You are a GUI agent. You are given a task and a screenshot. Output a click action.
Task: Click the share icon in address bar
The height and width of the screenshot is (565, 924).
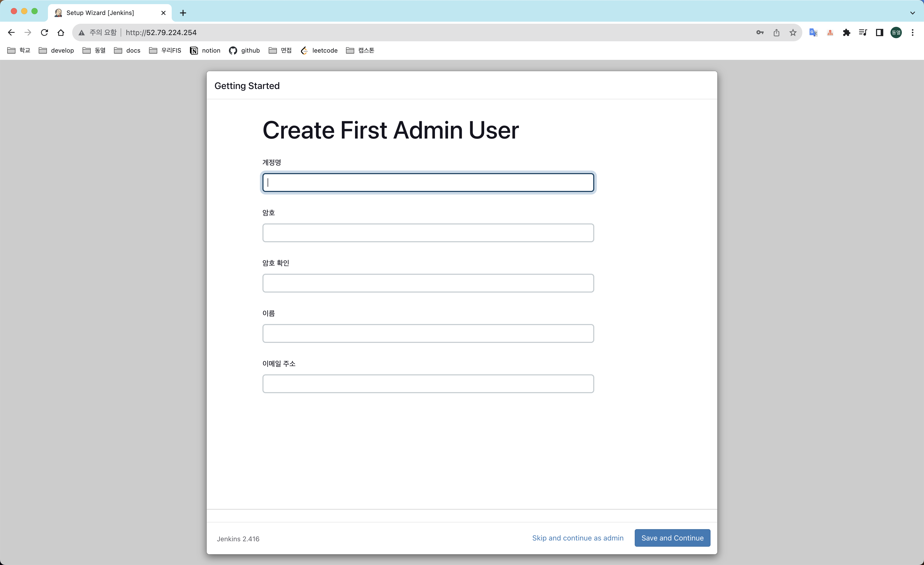point(776,33)
